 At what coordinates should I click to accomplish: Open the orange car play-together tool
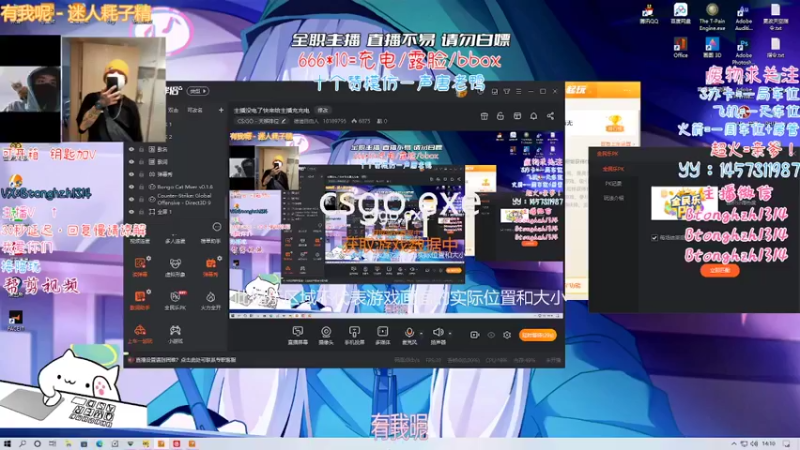tap(140, 334)
